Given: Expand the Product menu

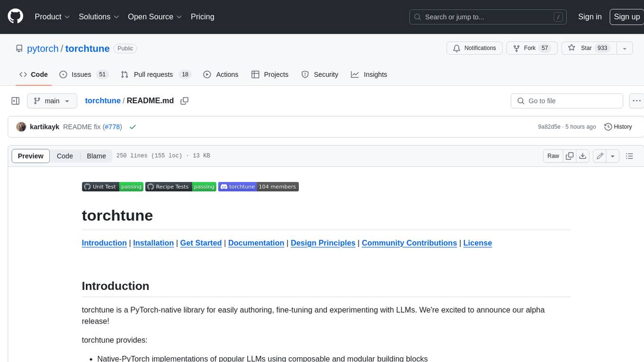Looking at the screenshot, I should (52, 17).
